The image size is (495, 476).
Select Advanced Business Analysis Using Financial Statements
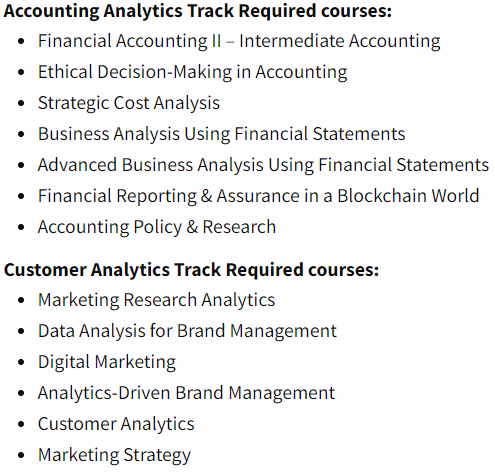click(x=263, y=165)
